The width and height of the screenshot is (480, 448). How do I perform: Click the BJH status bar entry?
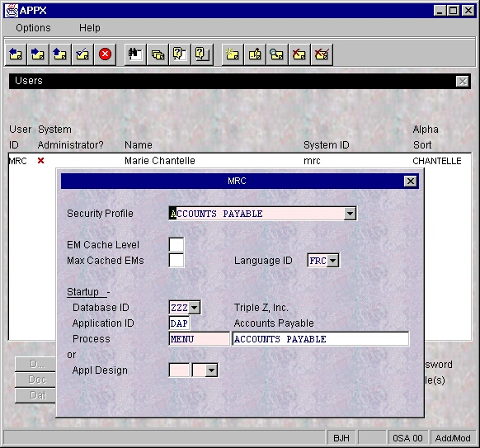(341, 438)
